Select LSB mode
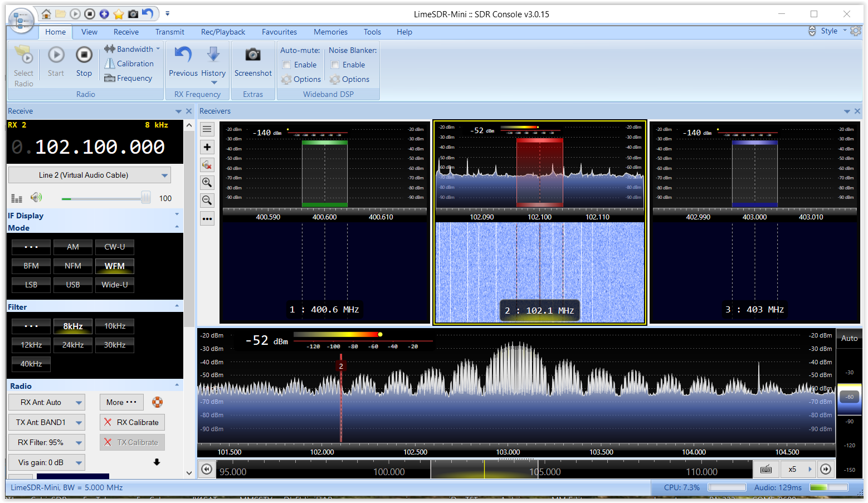 [31, 285]
